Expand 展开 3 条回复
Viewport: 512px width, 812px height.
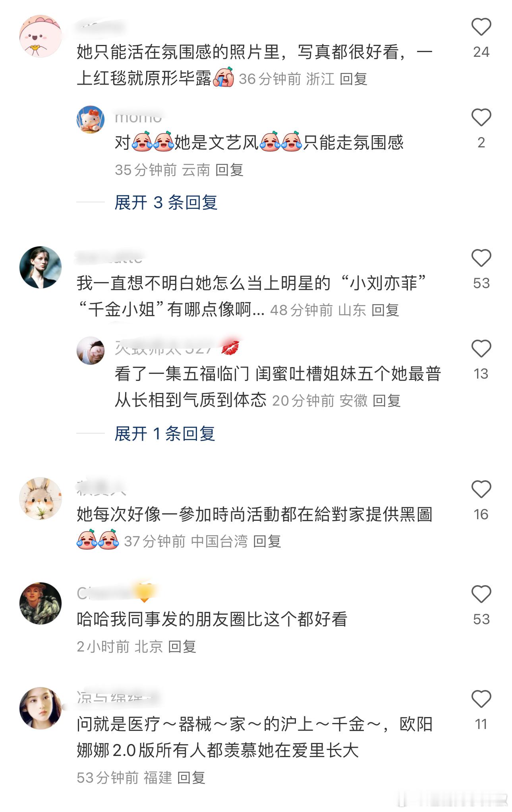(x=166, y=203)
